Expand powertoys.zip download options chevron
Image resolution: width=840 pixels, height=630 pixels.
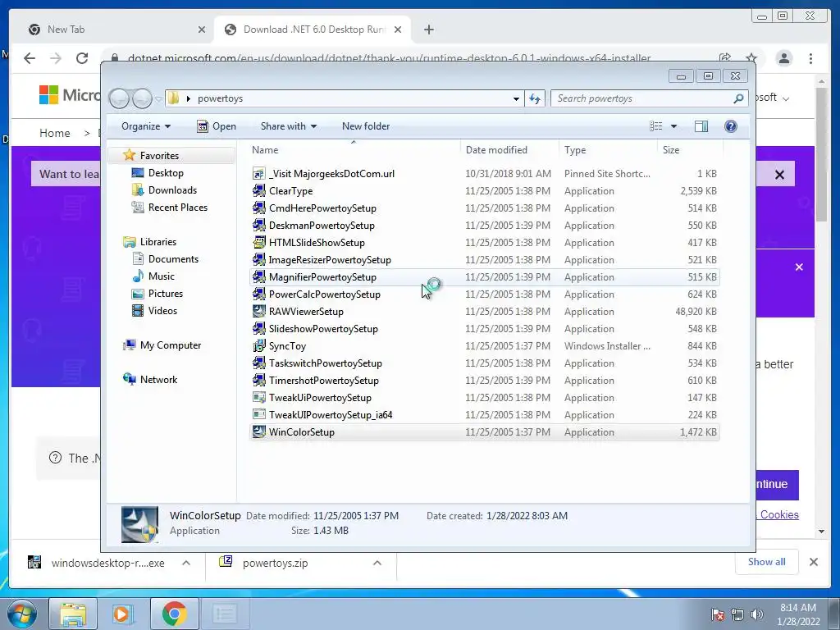point(377,563)
